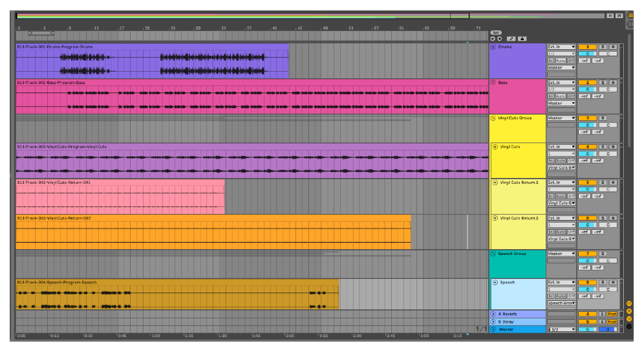Switch to Session view selector

(630, 25)
